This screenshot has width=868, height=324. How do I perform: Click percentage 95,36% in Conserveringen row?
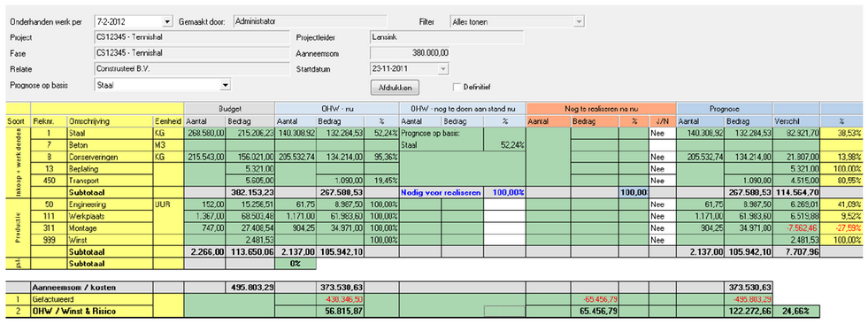click(x=381, y=157)
